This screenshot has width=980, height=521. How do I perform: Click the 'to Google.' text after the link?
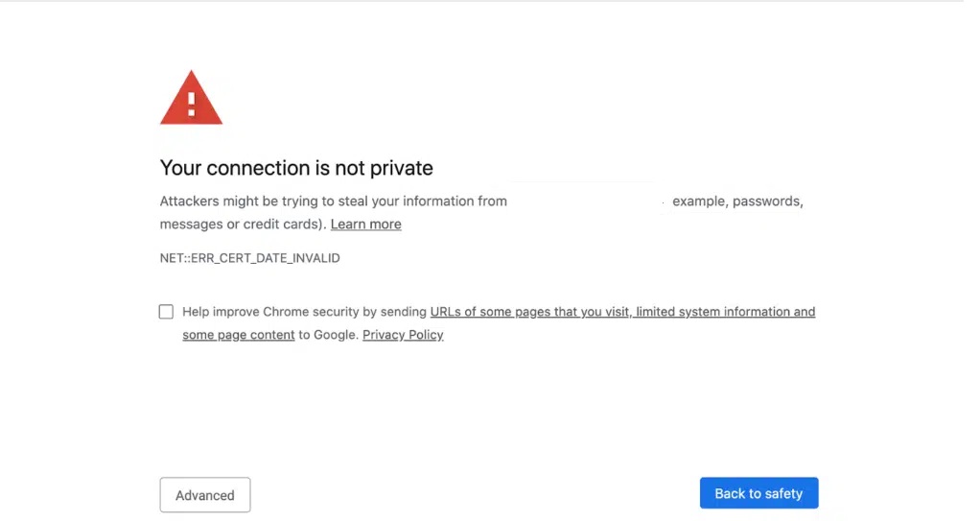tap(328, 335)
